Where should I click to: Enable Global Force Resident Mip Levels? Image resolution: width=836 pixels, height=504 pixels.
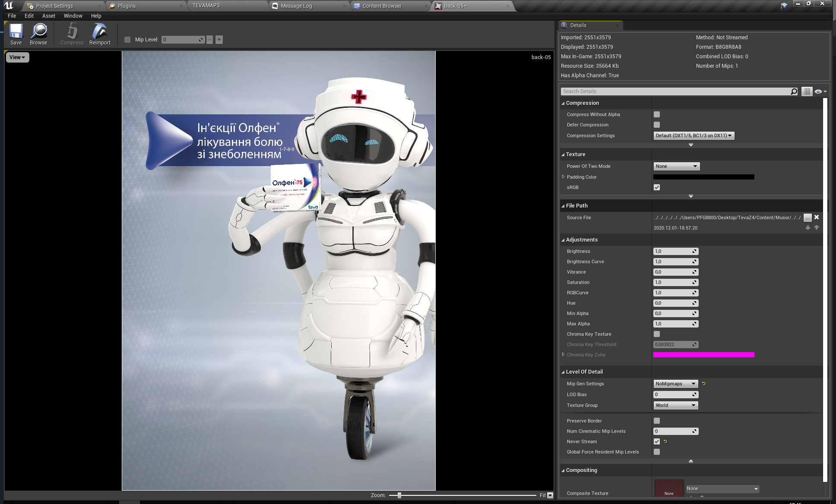coord(657,452)
